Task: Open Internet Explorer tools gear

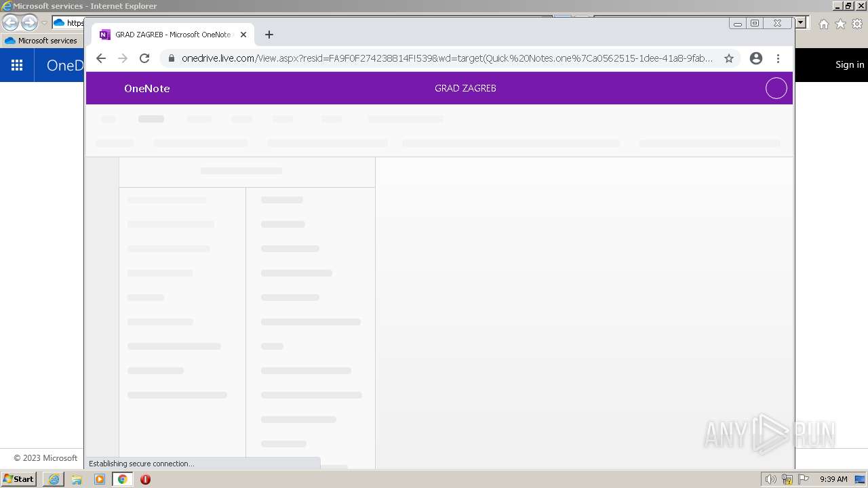Action: tap(857, 24)
